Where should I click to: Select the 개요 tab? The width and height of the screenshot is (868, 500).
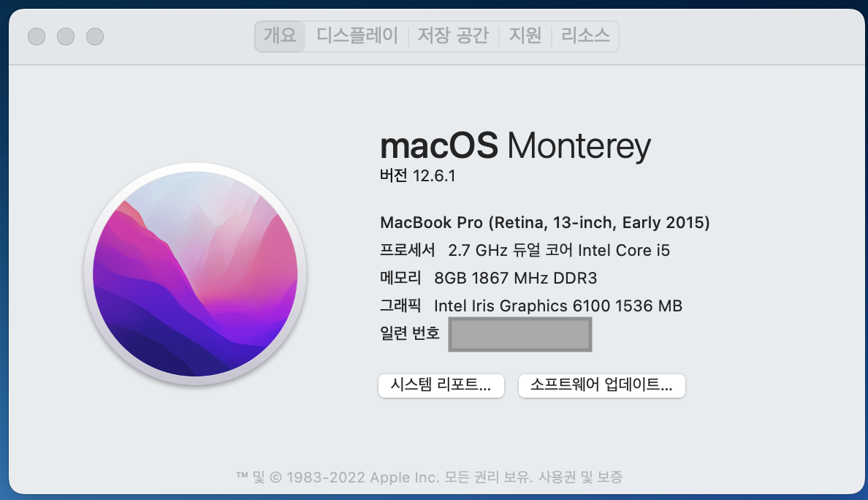pos(280,36)
